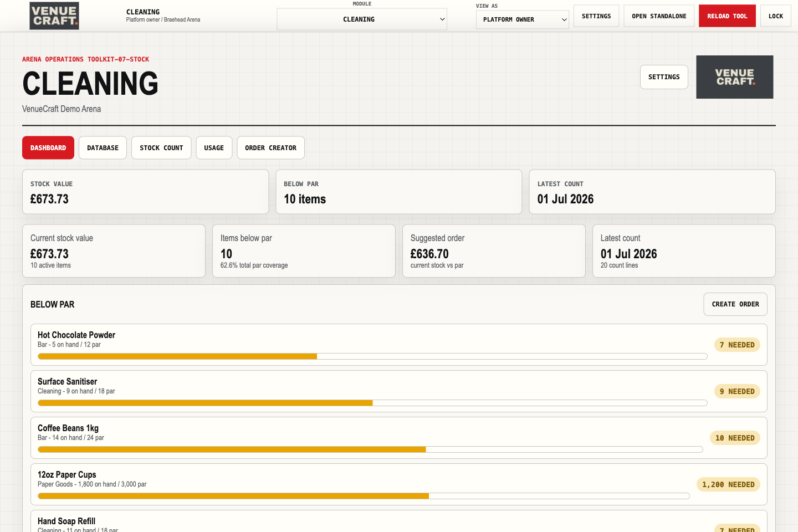
Task: Click the large CLEANING page heading
Action: coord(90,84)
